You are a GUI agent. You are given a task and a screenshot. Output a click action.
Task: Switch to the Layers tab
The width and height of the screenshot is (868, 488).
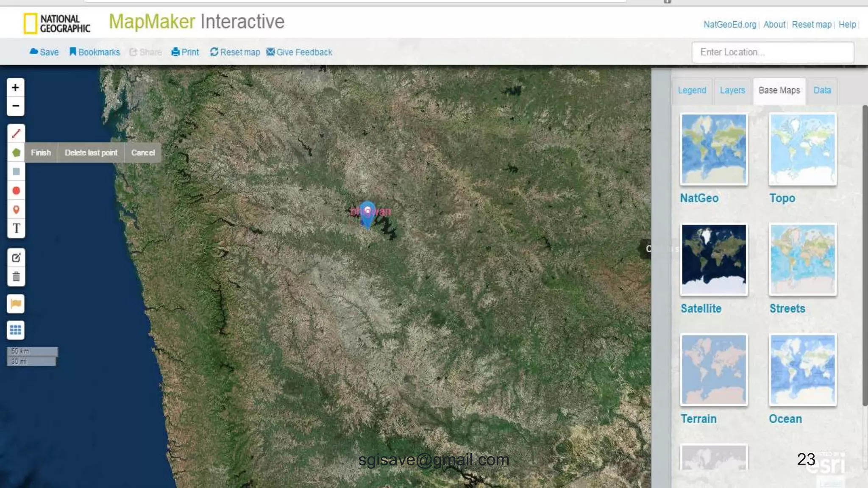coord(732,90)
